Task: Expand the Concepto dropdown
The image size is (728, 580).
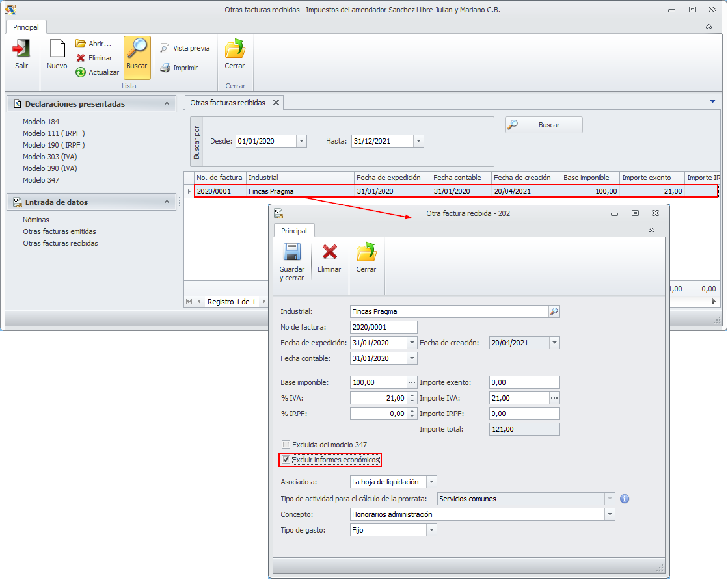Action: tap(610, 514)
